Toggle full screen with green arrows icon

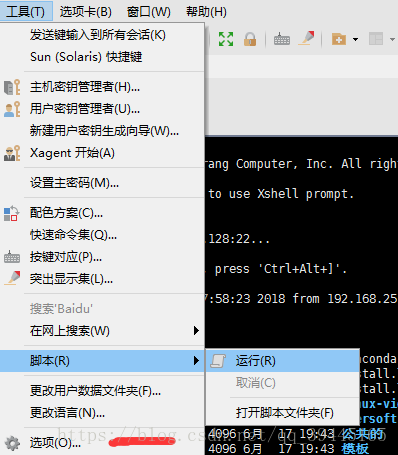226,39
